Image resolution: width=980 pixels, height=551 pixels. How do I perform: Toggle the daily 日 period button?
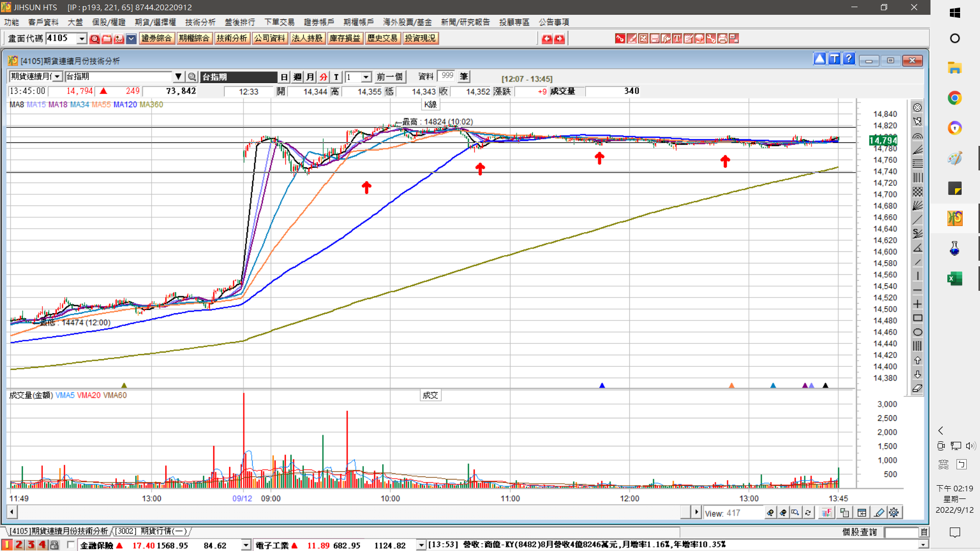(284, 77)
